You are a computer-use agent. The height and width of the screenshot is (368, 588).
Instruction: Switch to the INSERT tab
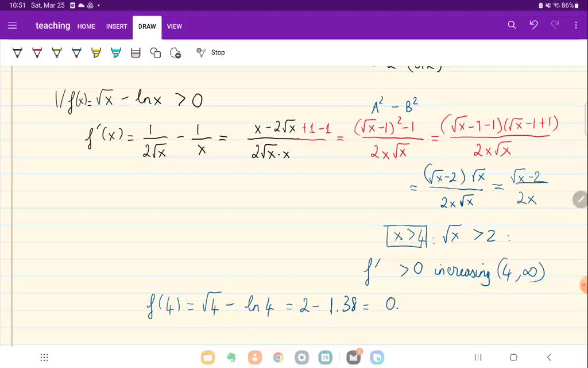(117, 26)
